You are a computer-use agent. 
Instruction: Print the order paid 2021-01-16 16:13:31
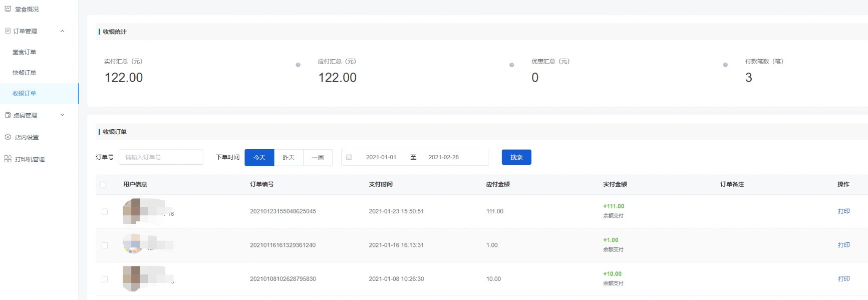tap(843, 245)
